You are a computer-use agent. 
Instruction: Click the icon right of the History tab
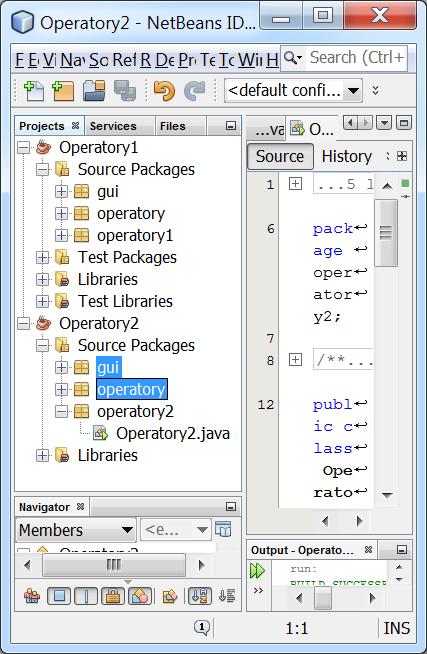click(402, 156)
